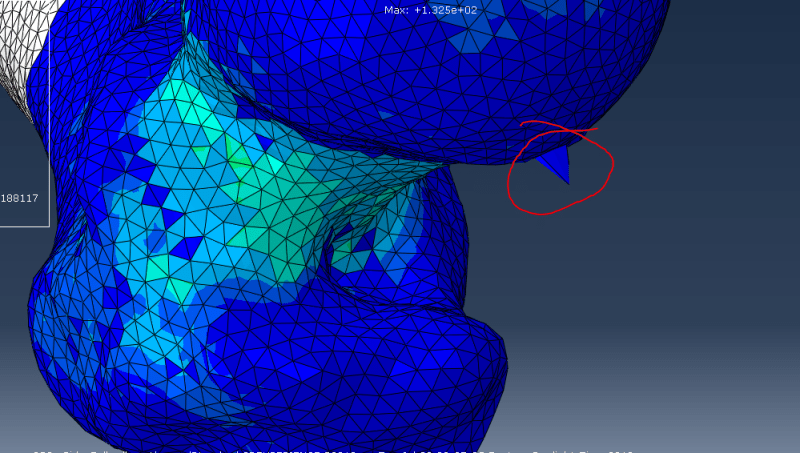Screen dimensions: 800x453
Task: Click the "188117" legend value
Action: coord(19,198)
